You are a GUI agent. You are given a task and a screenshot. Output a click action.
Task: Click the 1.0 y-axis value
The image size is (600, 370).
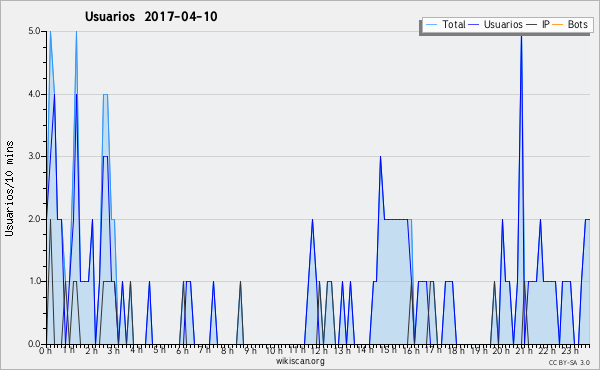pyautogui.click(x=34, y=281)
